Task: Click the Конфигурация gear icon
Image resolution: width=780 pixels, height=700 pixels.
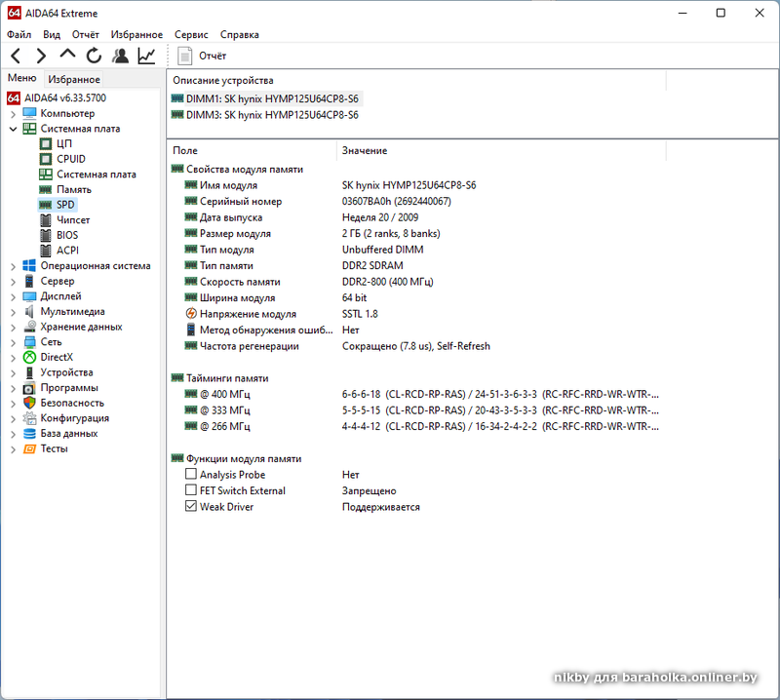Action: click(x=29, y=418)
